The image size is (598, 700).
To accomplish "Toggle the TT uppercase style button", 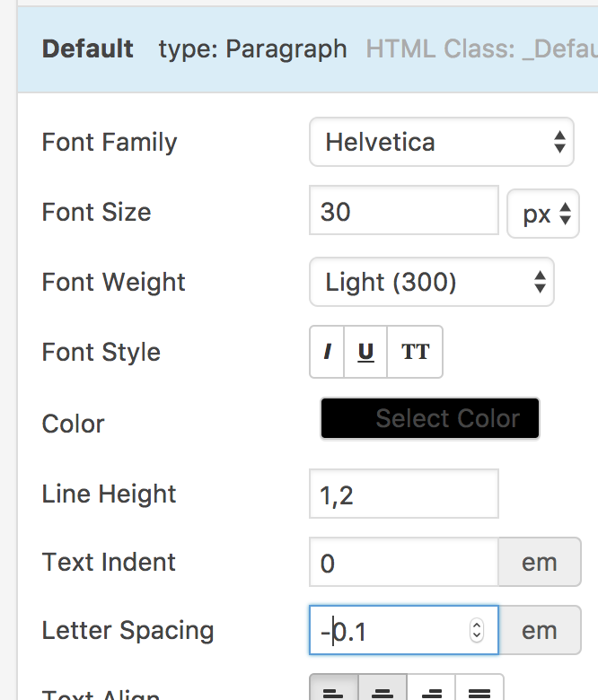I will 415,352.
